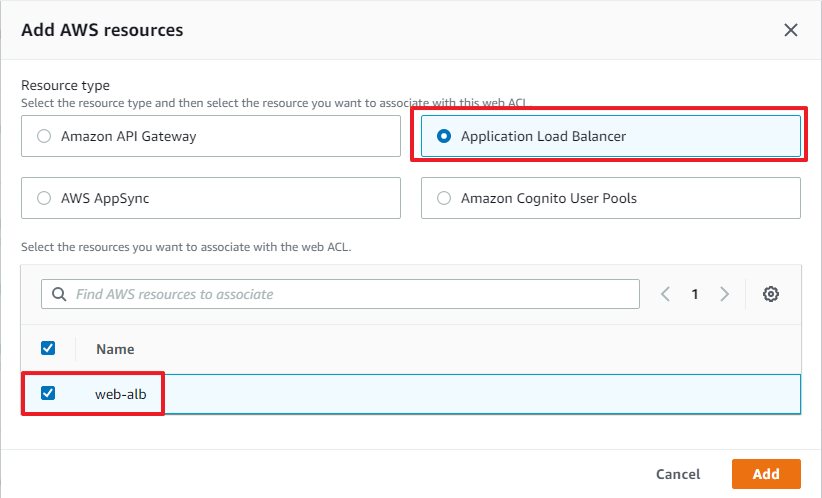This screenshot has height=498, width=822.
Task: Cancel adding AWS resources
Action: 678,474
